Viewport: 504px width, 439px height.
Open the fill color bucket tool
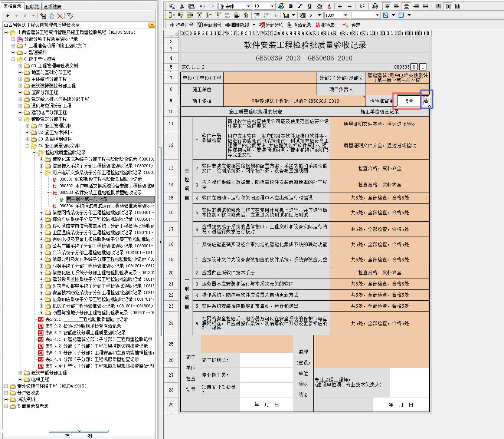tap(320, 6)
